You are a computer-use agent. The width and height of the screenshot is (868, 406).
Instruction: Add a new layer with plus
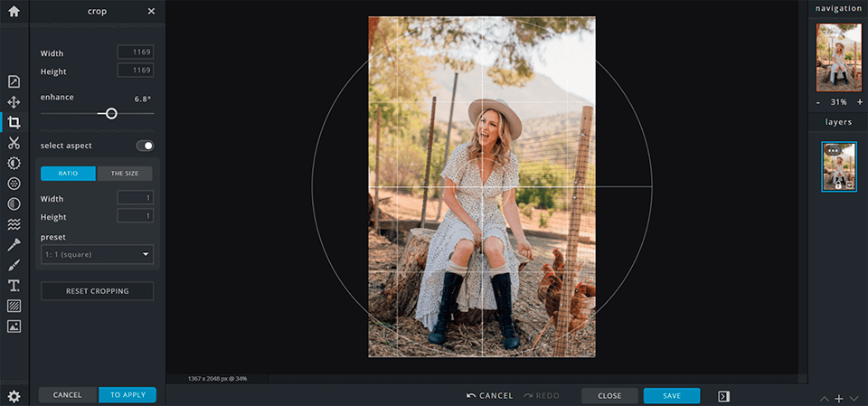coord(839,399)
